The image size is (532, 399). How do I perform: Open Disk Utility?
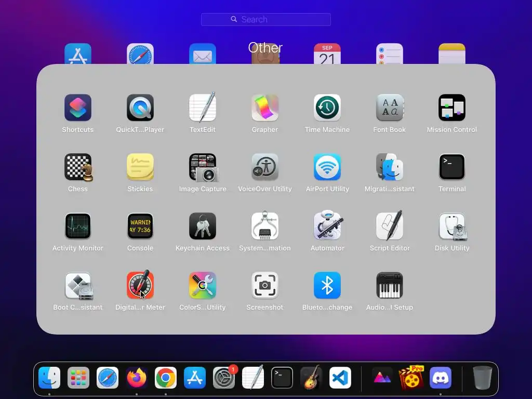tap(453, 227)
